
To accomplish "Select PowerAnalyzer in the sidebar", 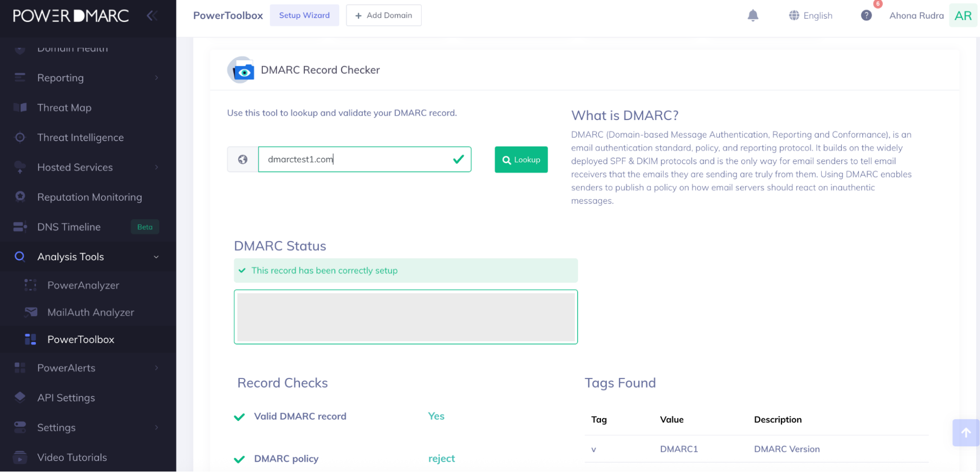I will (83, 285).
